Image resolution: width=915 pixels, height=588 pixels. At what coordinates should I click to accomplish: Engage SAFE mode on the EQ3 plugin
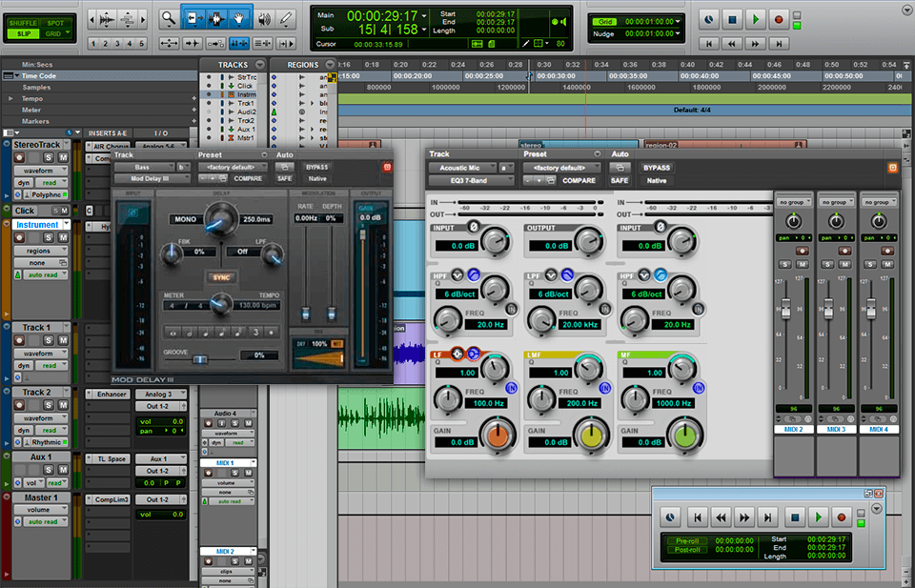click(x=620, y=179)
